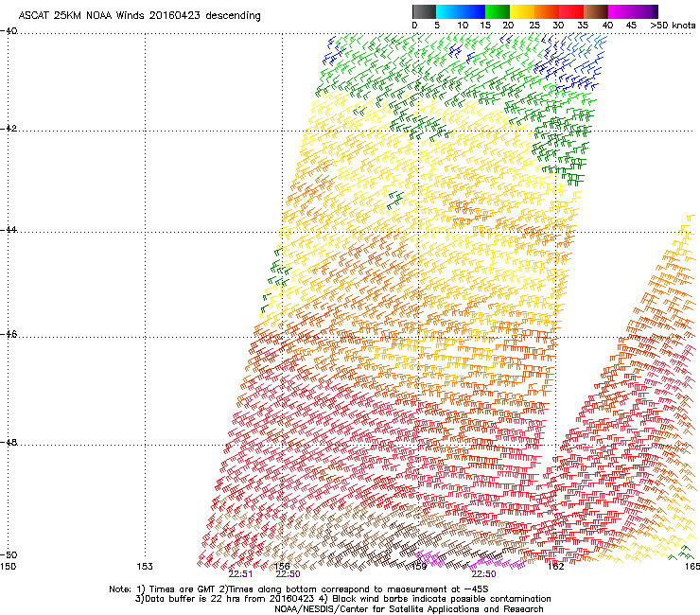Click the '-44' latitude axis label
This screenshot has height=615, width=700.
(9, 230)
